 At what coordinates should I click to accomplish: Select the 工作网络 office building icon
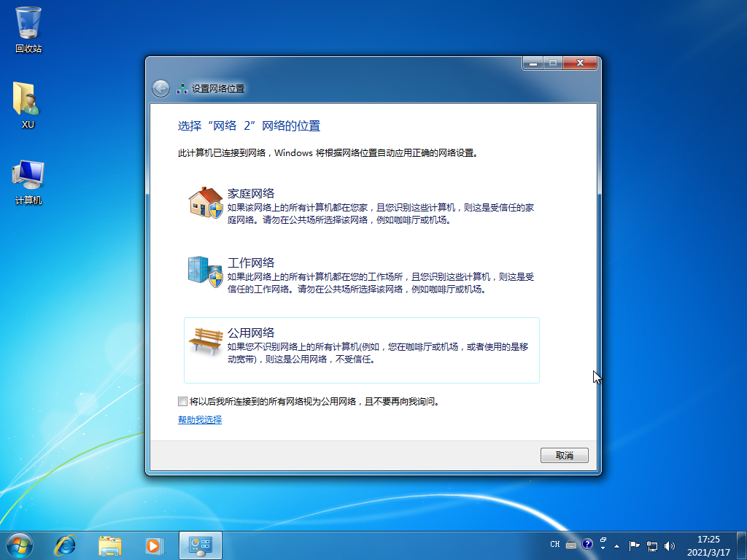tap(202, 271)
